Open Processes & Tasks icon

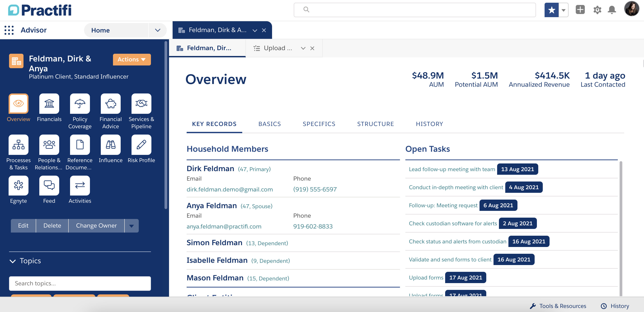(x=18, y=144)
